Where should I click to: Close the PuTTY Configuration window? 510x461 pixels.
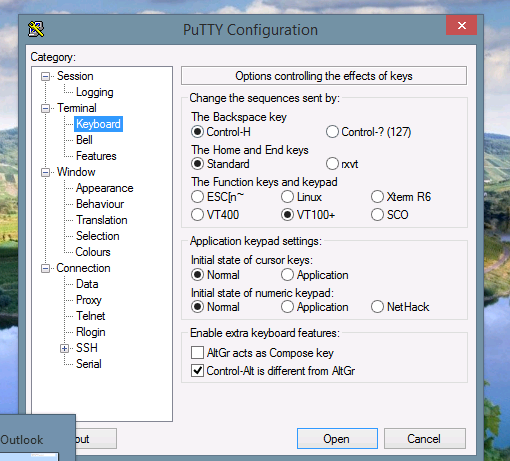click(x=462, y=25)
